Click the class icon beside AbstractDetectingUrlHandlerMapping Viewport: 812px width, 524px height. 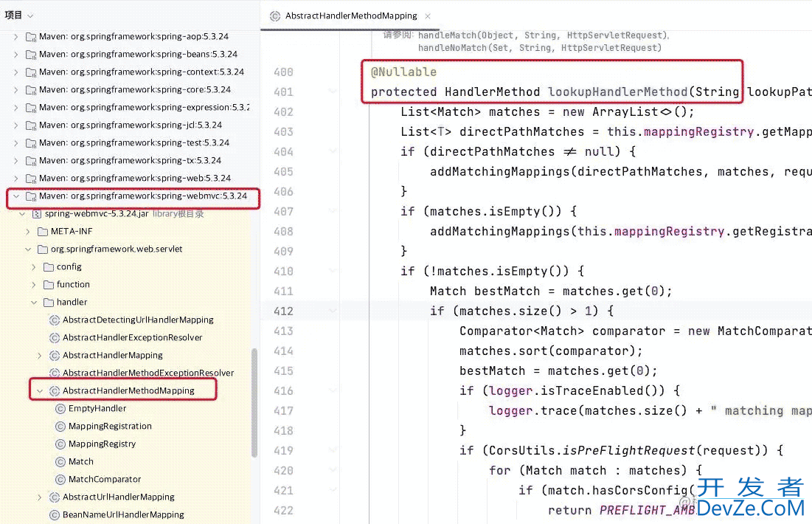click(x=55, y=320)
